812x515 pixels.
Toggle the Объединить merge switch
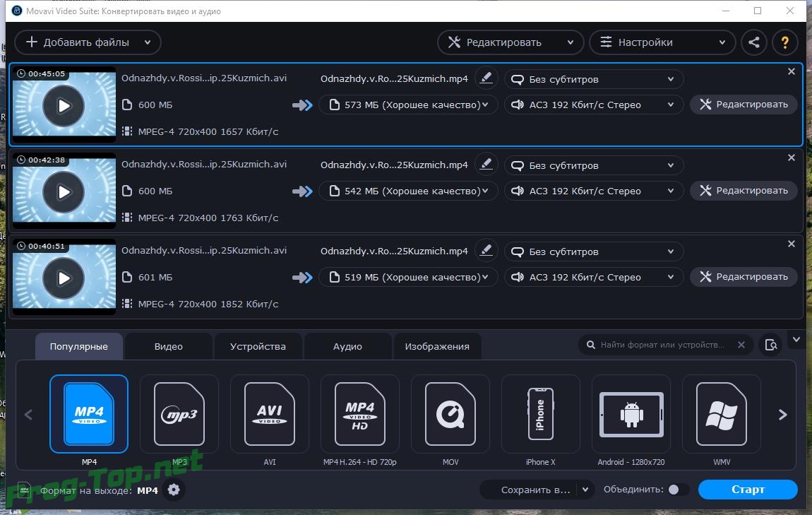[678, 490]
